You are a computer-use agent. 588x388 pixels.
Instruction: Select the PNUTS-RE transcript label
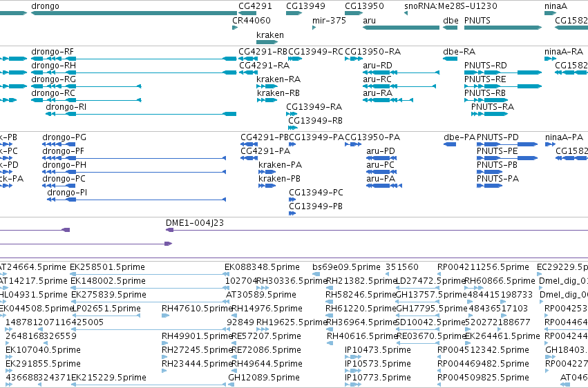point(485,79)
